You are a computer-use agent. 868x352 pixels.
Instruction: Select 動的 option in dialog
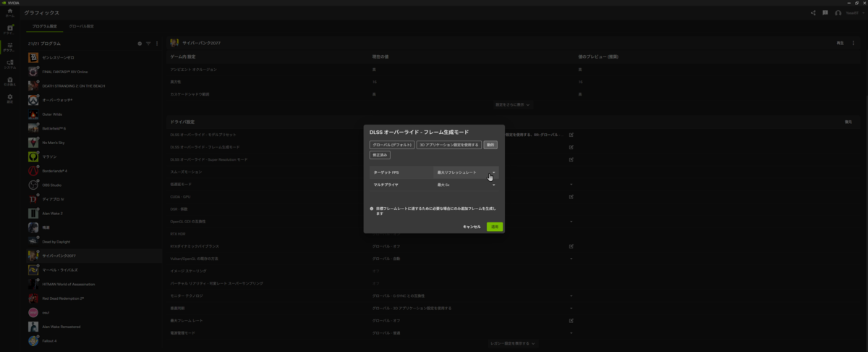(x=490, y=145)
